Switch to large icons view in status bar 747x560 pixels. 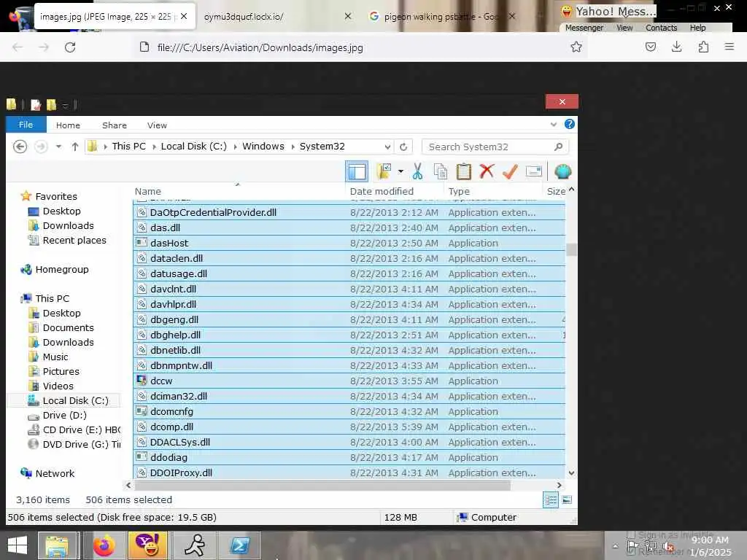tap(567, 500)
